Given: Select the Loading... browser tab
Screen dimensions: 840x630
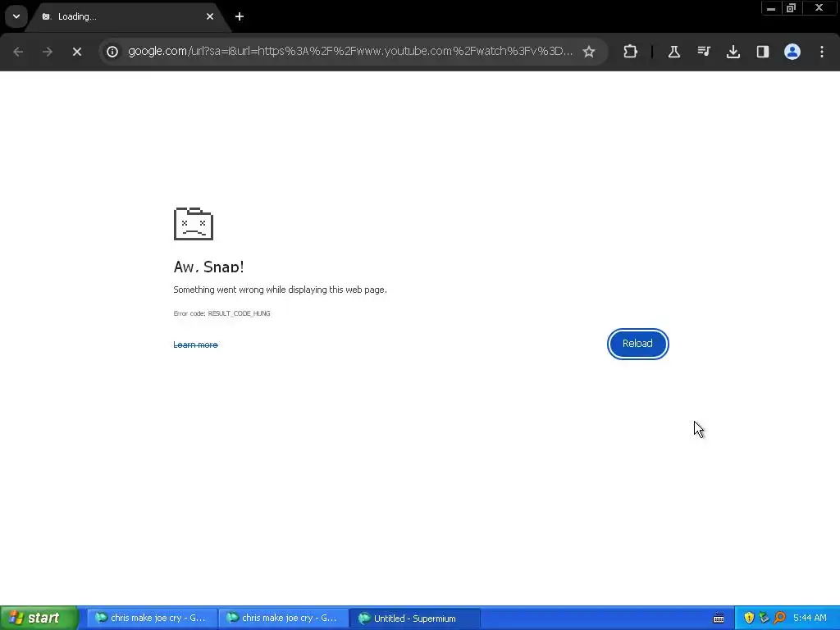Looking at the screenshot, I should tap(127, 16).
